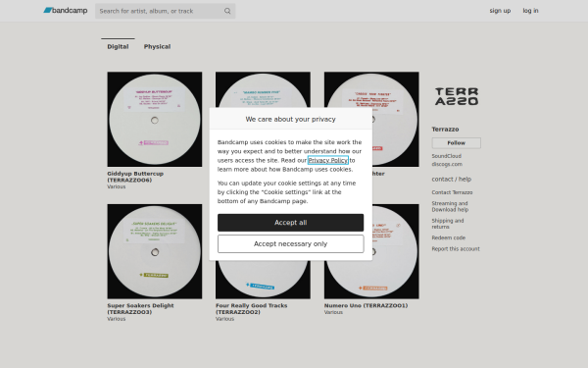Open the Giddyup Buttercup album cover
The image size is (588, 368).
(x=155, y=119)
